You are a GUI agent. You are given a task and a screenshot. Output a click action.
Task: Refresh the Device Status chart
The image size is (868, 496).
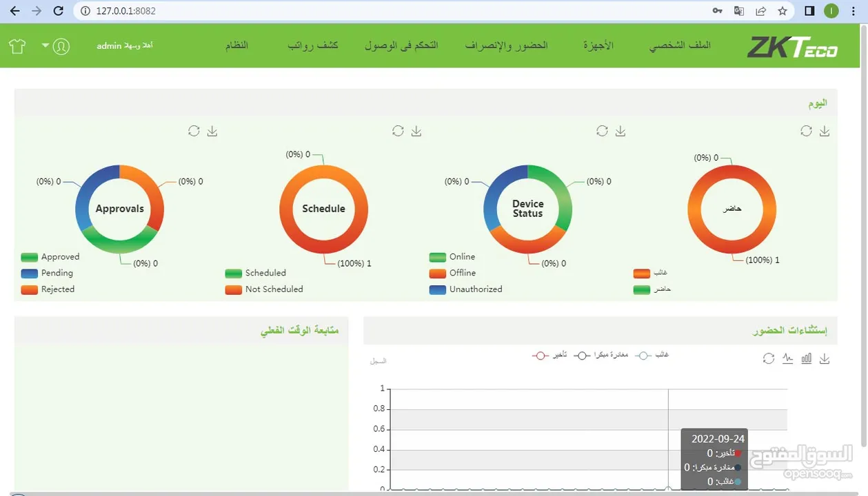click(602, 131)
